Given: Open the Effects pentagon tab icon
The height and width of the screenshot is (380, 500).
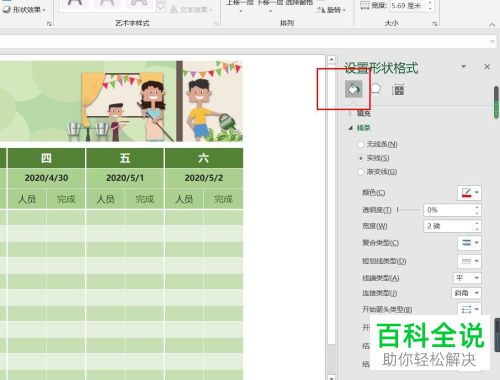Looking at the screenshot, I should coord(376,89).
